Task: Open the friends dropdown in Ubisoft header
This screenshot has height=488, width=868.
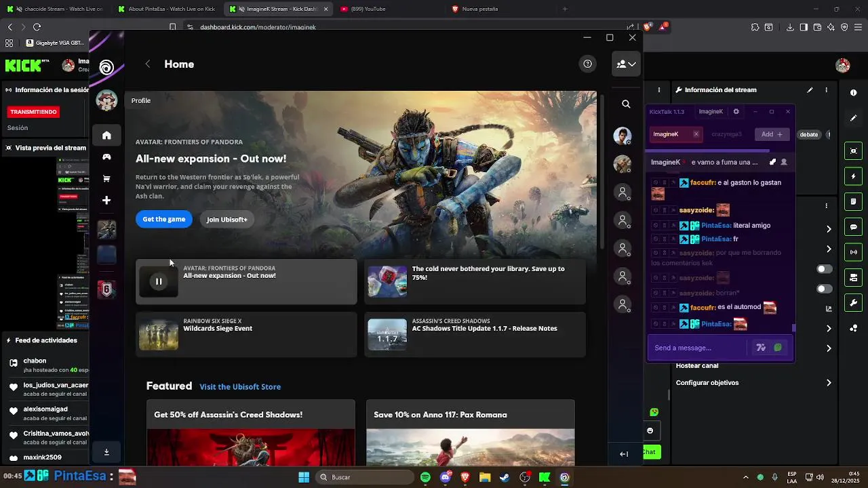Action: 626,64
